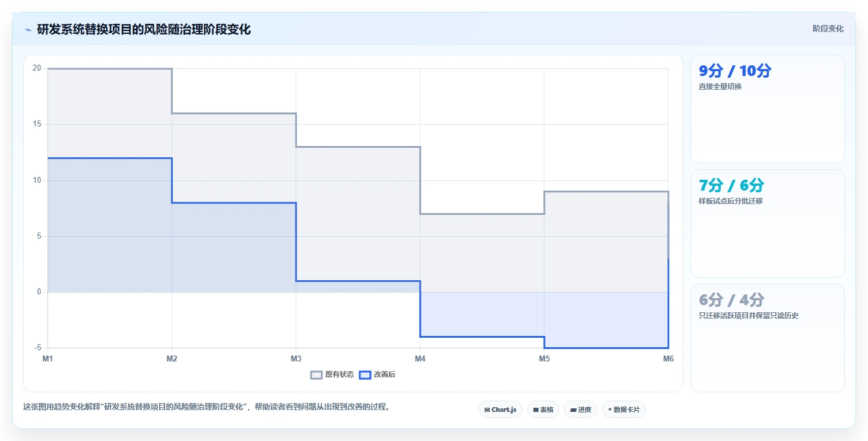Click the chart title 研发系统替换项目的风险随治理阶段变化
868x441 pixels.
[x=144, y=29]
